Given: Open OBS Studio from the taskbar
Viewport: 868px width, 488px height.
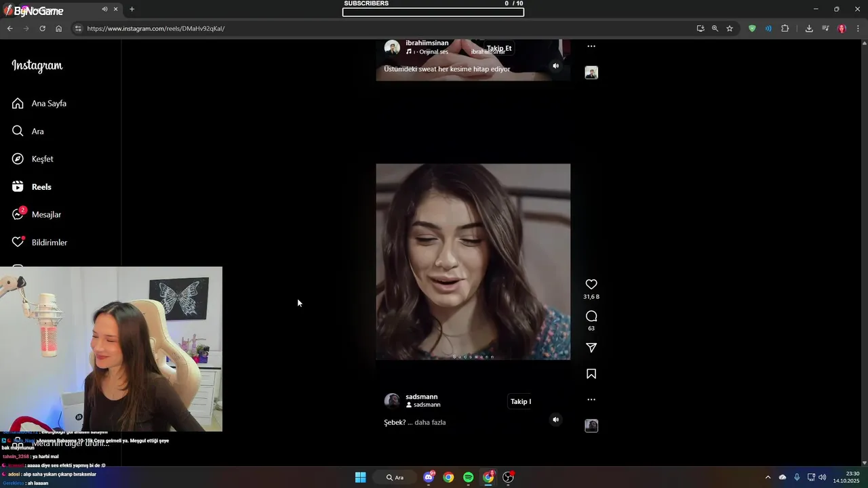Looking at the screenshot, I should (508, 477).
